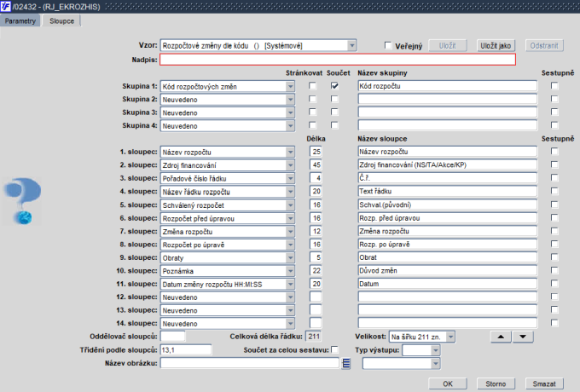Viewport: 580px width, 392px height.
Task: Expand 5. sloupec dropdown Schválený rozpočet
Action: coord(290,205)
